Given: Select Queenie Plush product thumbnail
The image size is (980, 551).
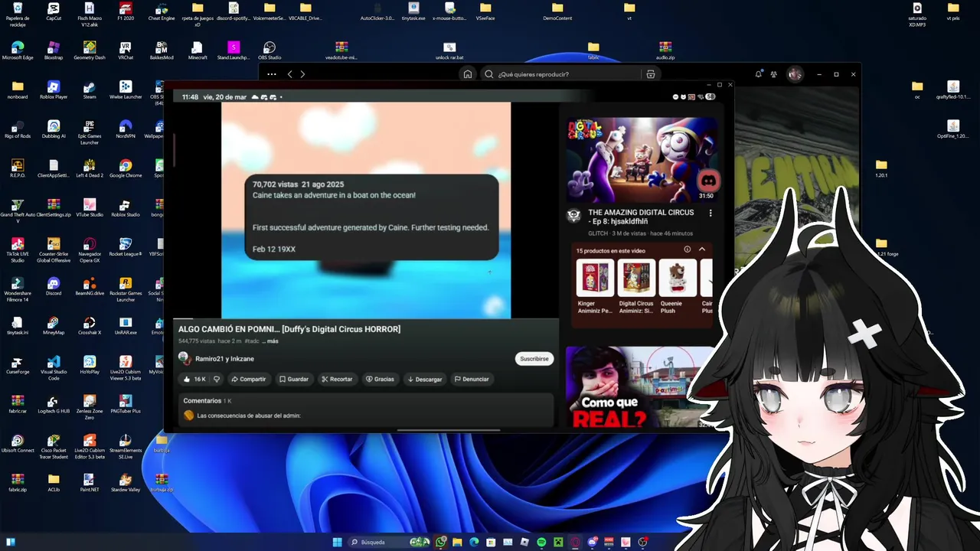Looking at the screenshot, I should click(x=678, y=278).
